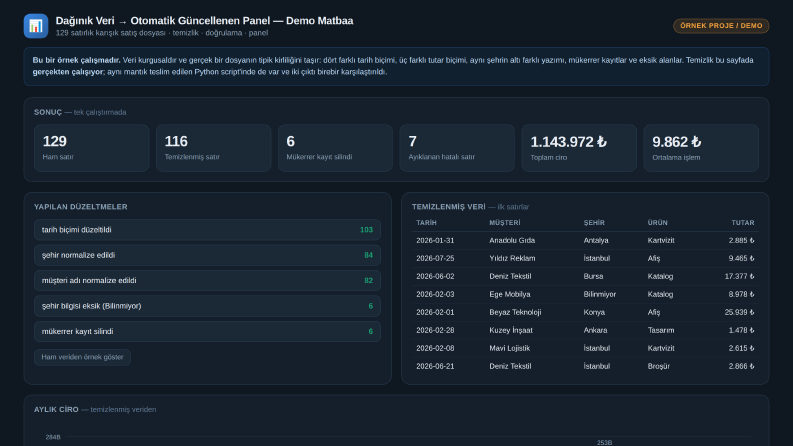Click the müşteri adı normalize edildi row

(207, 281)
